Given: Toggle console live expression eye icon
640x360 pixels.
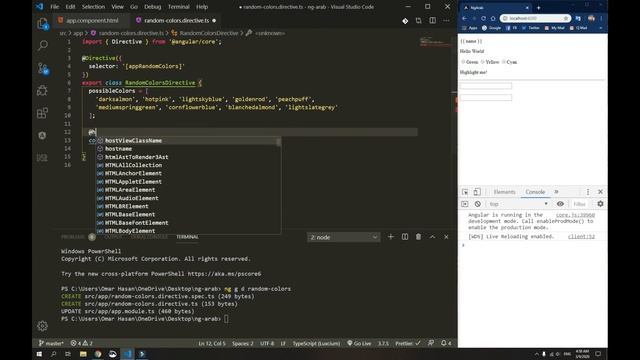Looking at the screenshot, I should coord(560,204).
